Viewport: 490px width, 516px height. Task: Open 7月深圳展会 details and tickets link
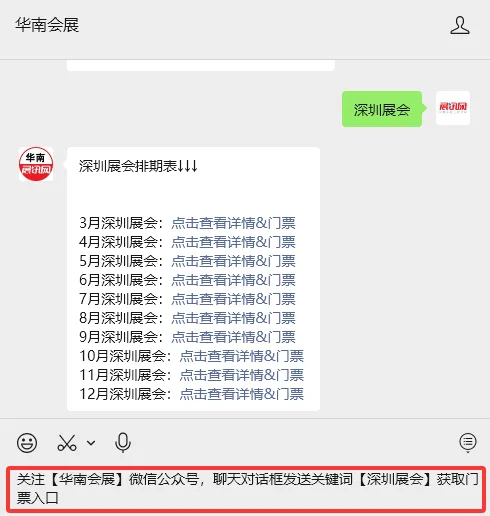tap(233, 299)
